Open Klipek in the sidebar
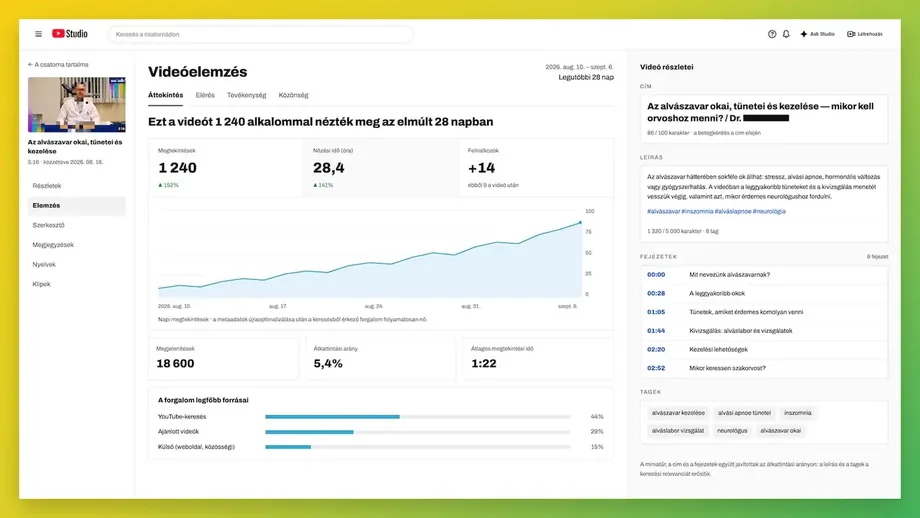 click(x=77, y=284)
